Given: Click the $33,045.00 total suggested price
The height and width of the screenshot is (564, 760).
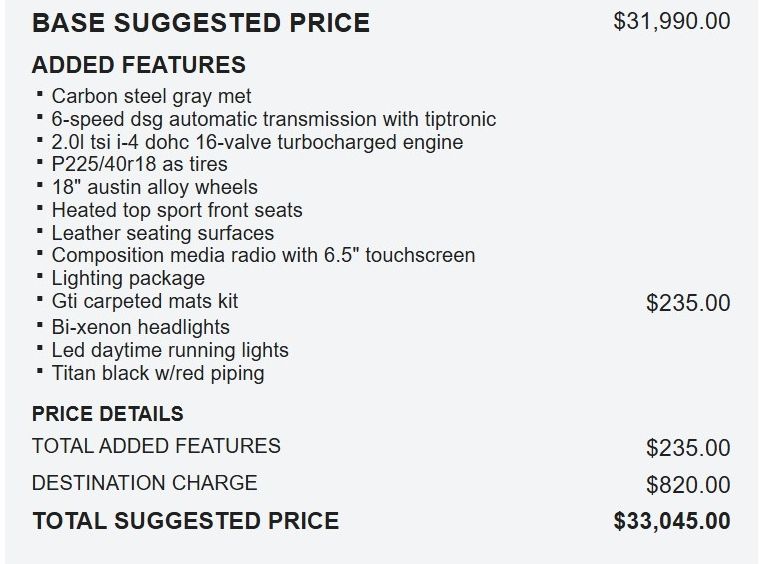Looking at the screenshot, I should 671,521.
